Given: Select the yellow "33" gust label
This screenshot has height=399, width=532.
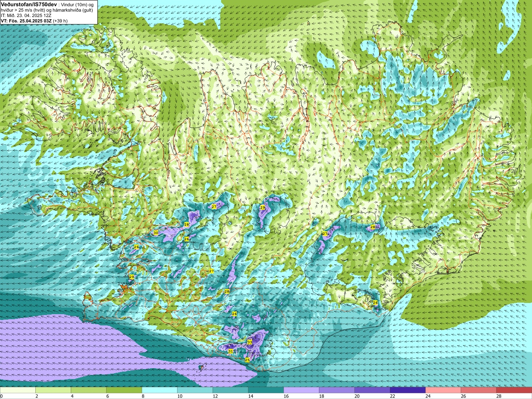Looking at the screenshot, I should [249, 342].
